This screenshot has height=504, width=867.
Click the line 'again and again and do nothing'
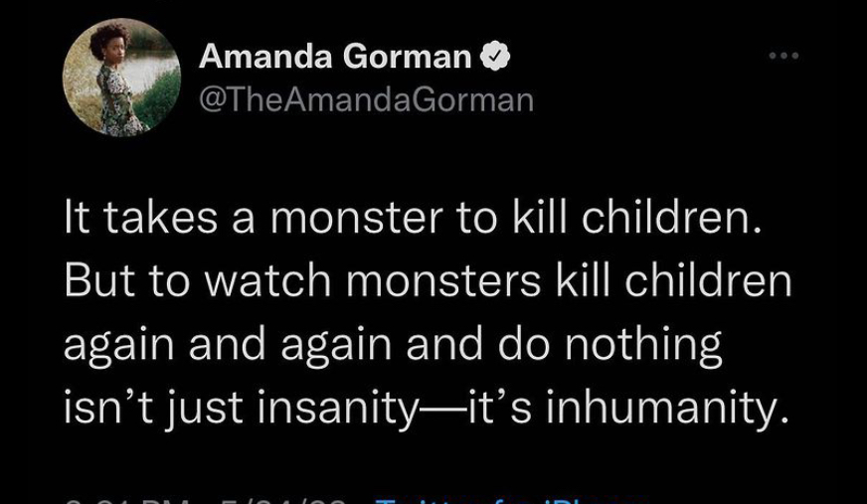pos(393,344)
